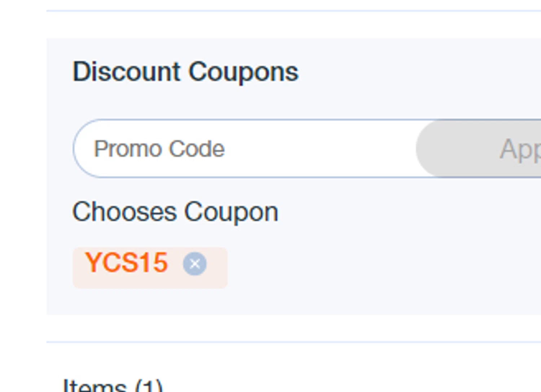Remove the YCS15 coupon with the x icon
541x392 pixels.
195,264
